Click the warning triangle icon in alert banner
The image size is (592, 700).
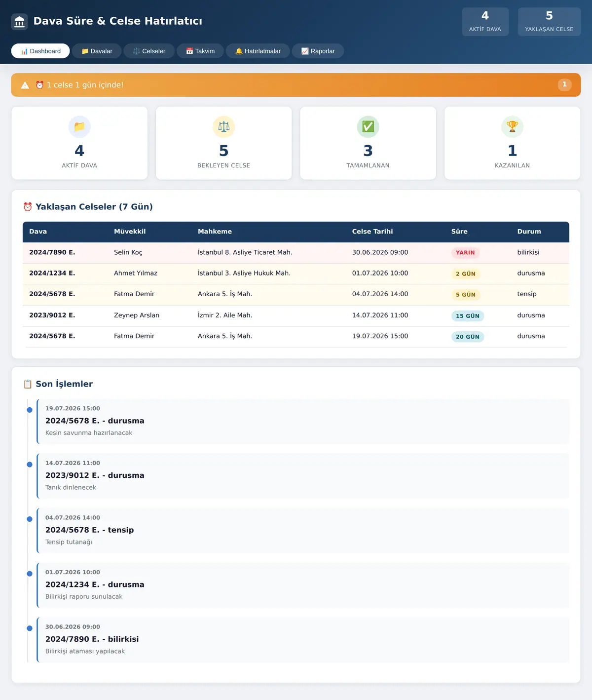click(x=25, y=85)
